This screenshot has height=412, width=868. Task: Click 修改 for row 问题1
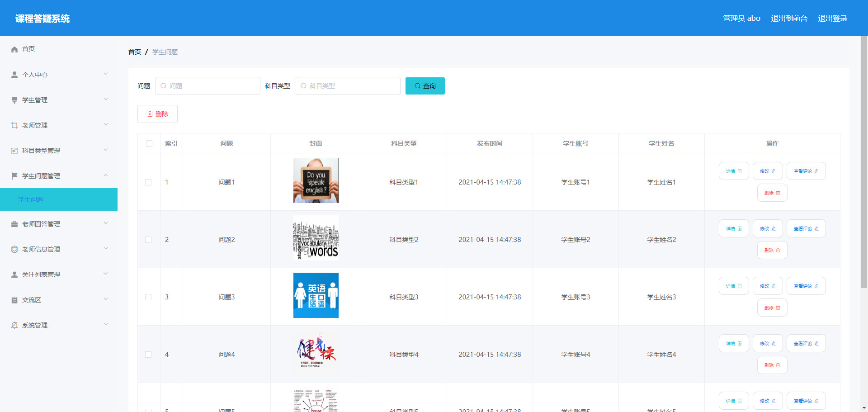768,171
